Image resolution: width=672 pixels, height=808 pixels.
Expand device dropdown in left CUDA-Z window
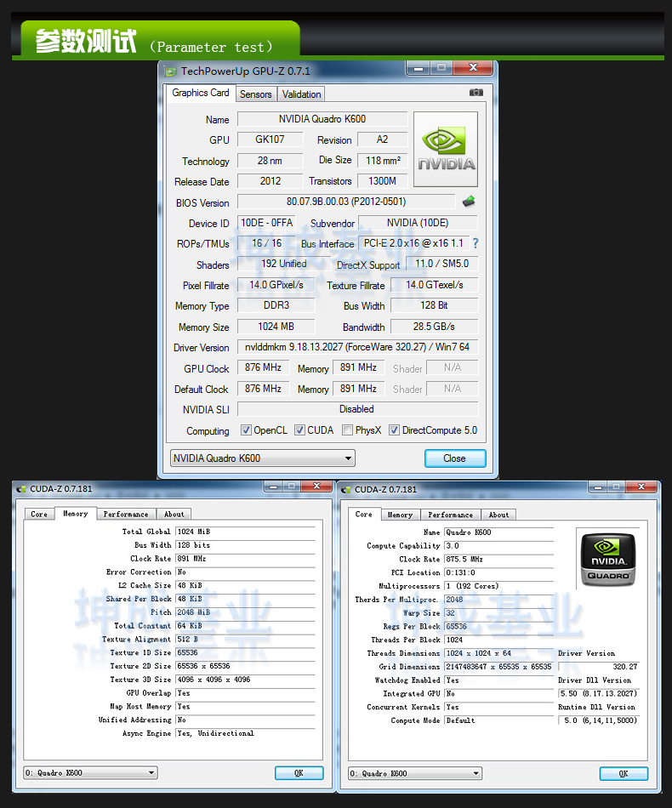point(90,773)
